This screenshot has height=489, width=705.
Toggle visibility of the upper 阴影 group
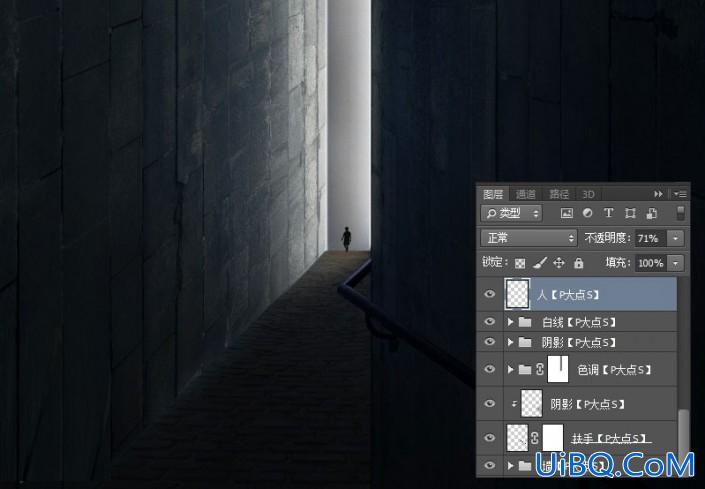489,342
